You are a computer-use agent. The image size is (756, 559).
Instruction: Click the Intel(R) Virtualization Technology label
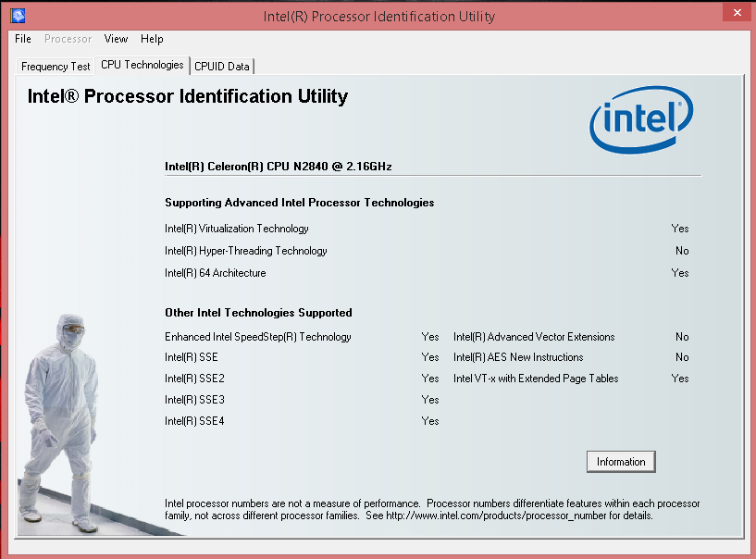(x=237, y=229)
